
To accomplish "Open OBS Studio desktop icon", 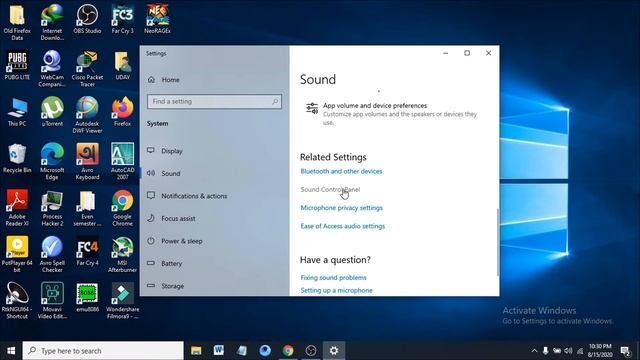I will (87, 19).
